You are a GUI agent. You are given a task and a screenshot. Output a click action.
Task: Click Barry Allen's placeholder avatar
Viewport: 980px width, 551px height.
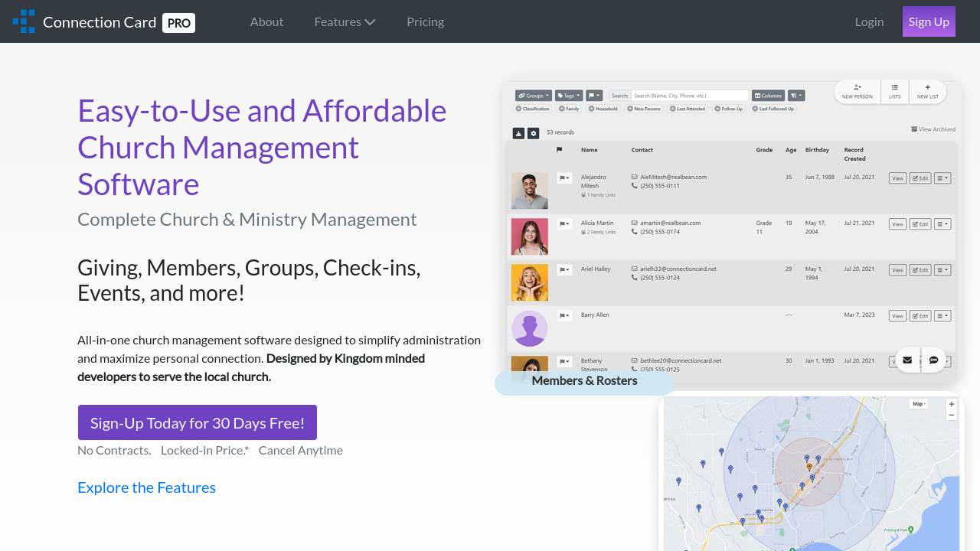530,328
